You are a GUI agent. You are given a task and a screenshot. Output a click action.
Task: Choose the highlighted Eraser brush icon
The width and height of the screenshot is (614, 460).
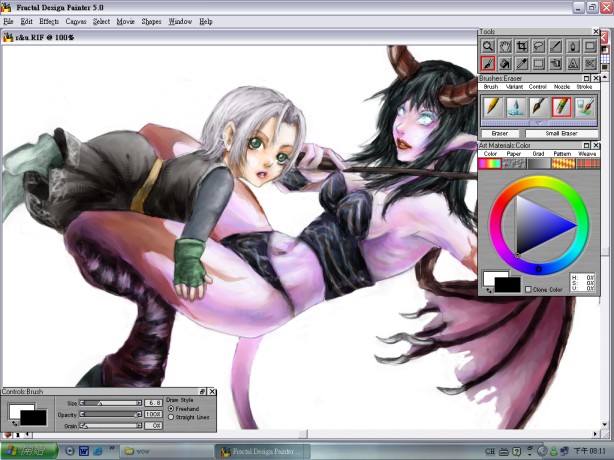[562, 106]
